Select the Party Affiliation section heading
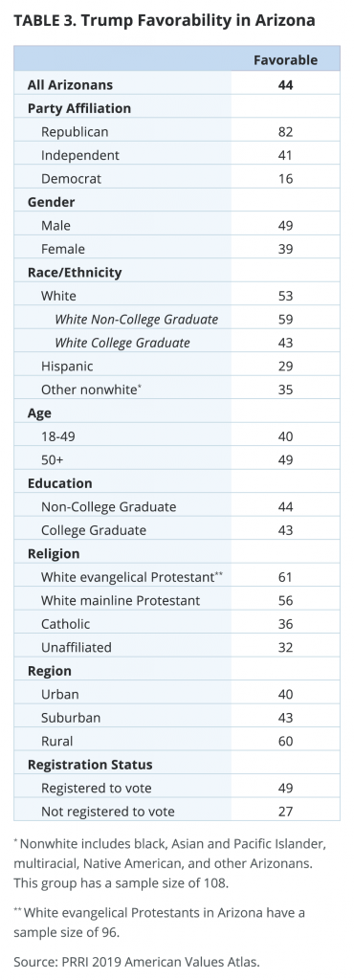354x980 pixels. click(79, 108)
